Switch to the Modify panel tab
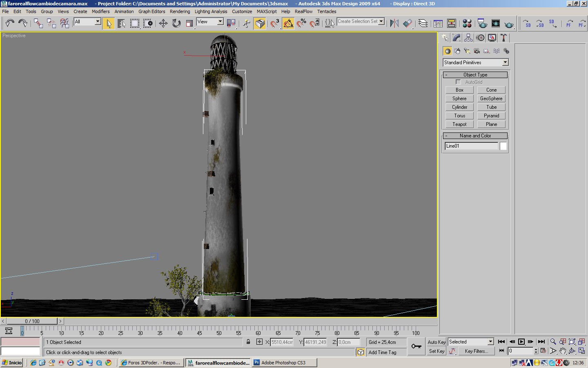 coord(457,38)
